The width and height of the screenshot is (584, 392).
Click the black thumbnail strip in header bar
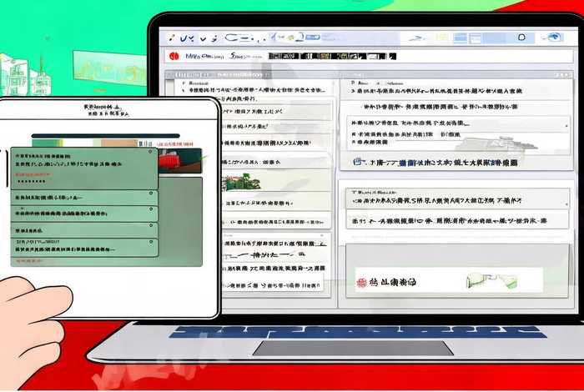click(332, 56)
